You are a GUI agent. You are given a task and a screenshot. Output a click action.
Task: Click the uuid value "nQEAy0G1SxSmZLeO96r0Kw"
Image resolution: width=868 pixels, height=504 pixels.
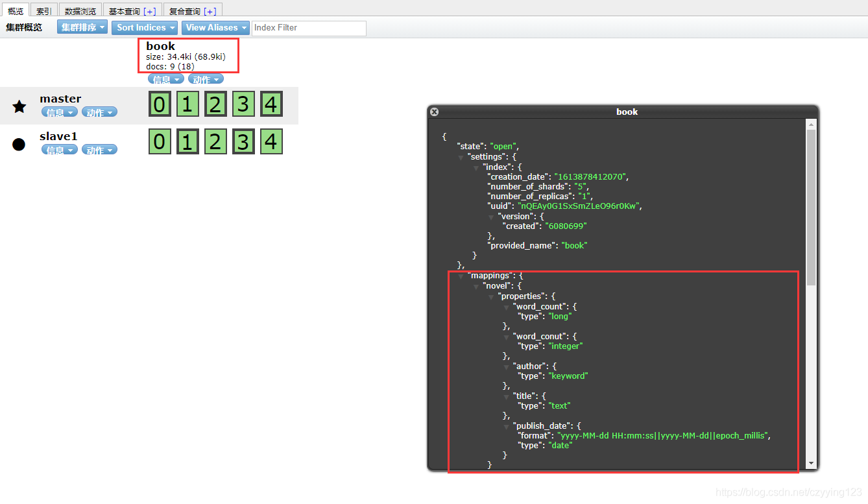pos(579,206)
